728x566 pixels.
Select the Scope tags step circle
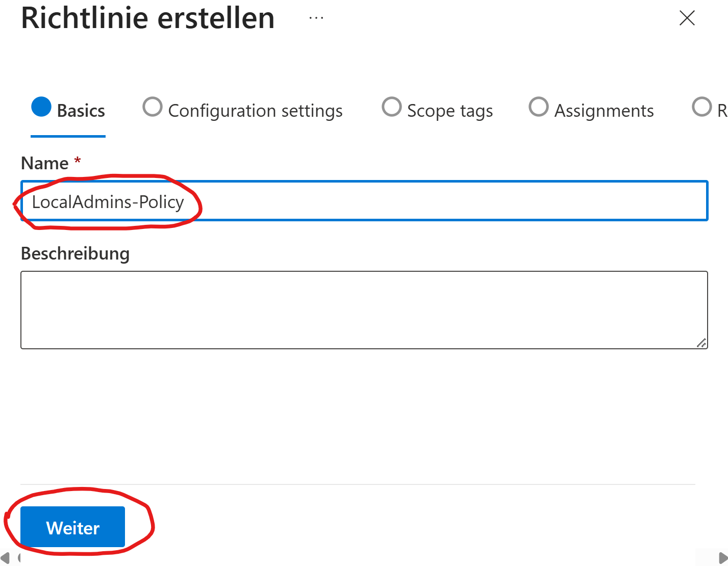tap(392, 107)
